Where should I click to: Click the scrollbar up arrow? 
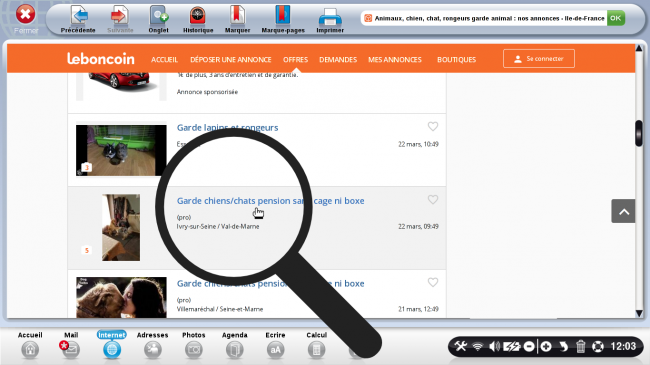point(639,48)
